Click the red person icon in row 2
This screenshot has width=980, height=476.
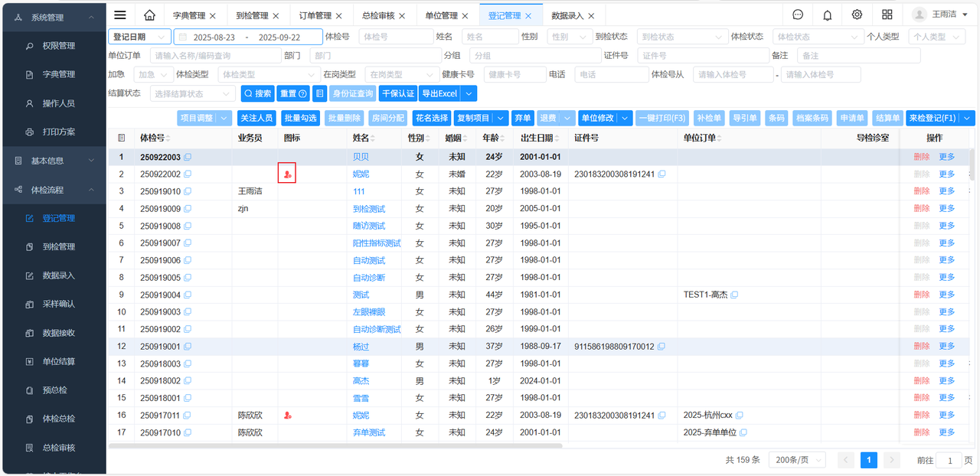(287, 174)
